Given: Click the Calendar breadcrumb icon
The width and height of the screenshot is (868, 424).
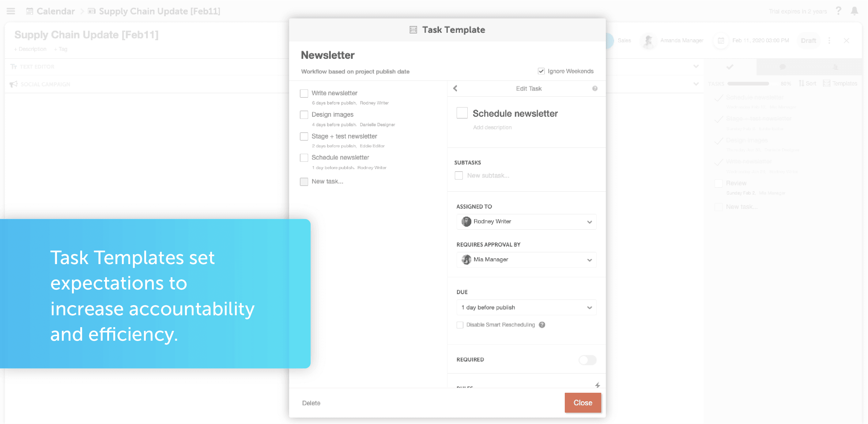Looking at the screenshot, I should (28, 10).
